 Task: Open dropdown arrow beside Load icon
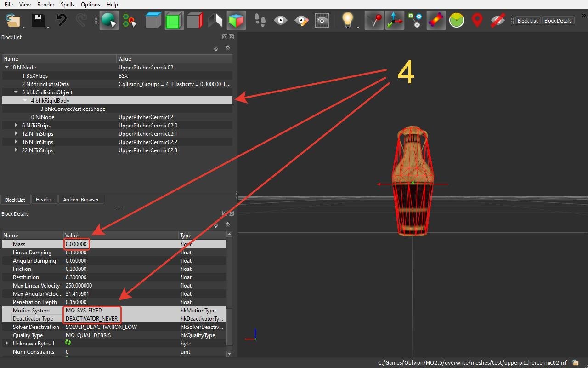[x=23, y=28]
